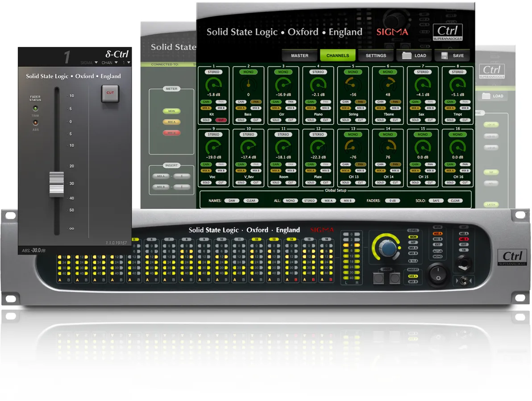532x401 pixels.
Task: Flip the power rocker switch on the rack unit
Action: click(x=438, y=274)
